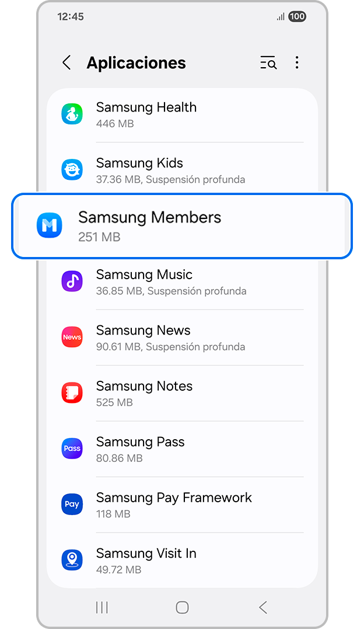Open the three-dot more options menu
Image resolution: width=364 pixels, height=629 pixels.
[x=297, y=62]
